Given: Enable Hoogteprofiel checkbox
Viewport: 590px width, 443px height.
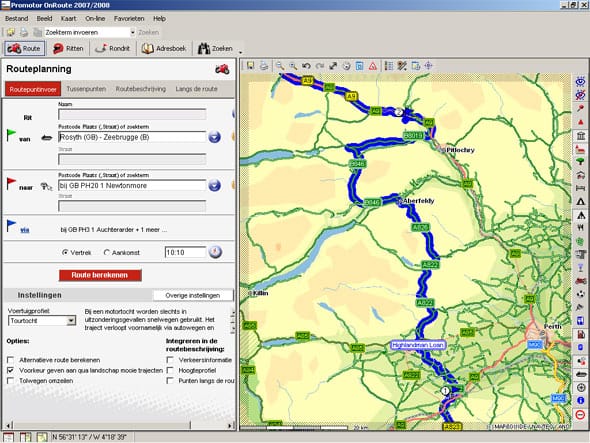Looking at the screenshot, I should [170, 370].
